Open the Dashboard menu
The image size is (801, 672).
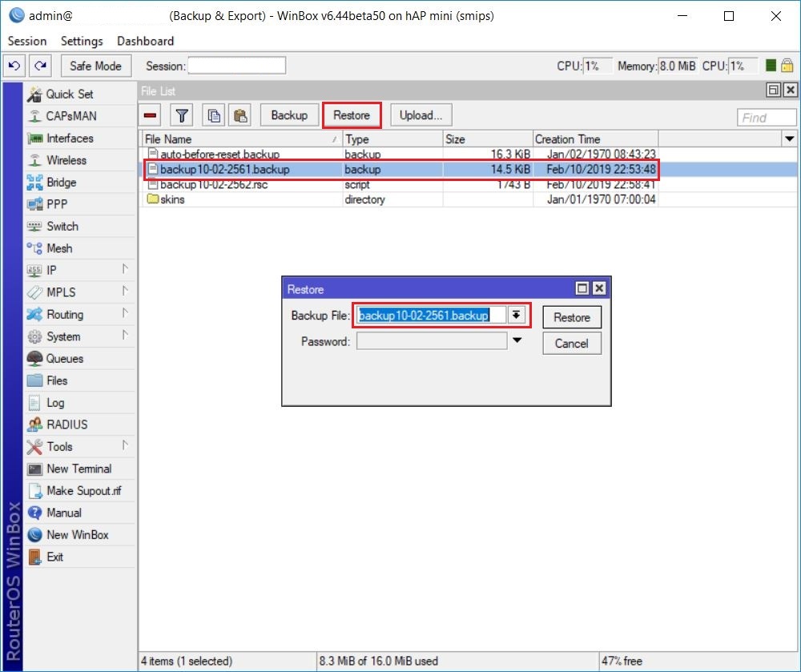(x=145, y=41)
